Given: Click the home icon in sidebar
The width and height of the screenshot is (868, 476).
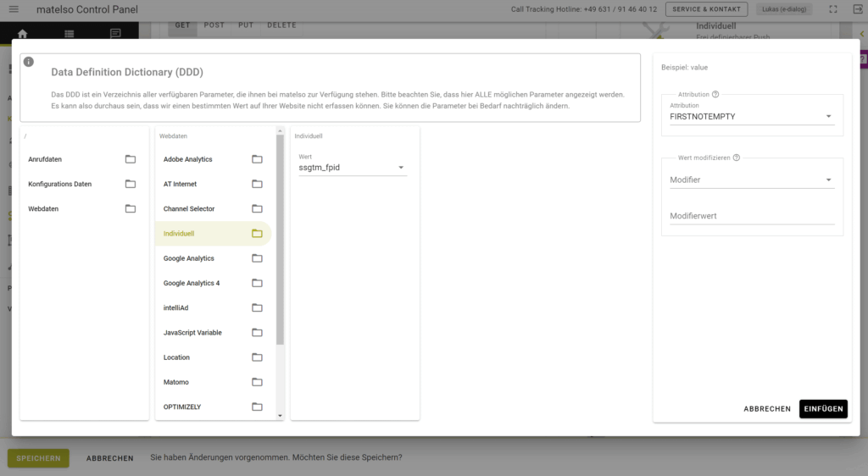Looking at the screenshot, I should click(x=23, y=33).
